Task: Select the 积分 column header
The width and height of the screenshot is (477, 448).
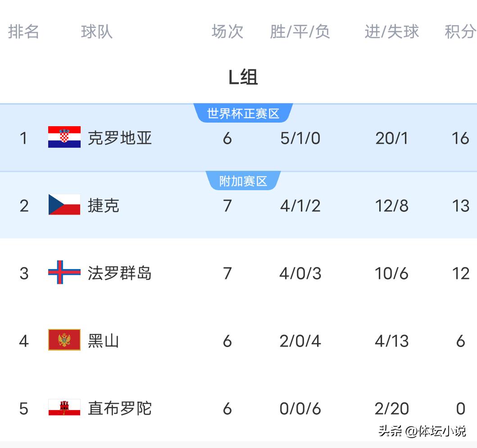Action: pos(460,32)
